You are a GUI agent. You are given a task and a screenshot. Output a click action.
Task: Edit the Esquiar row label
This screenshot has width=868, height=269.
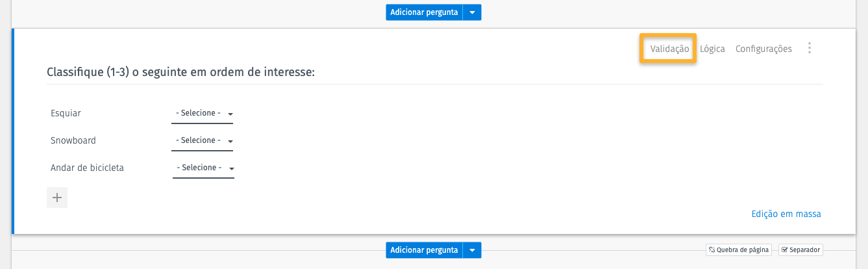coord(66,114)
